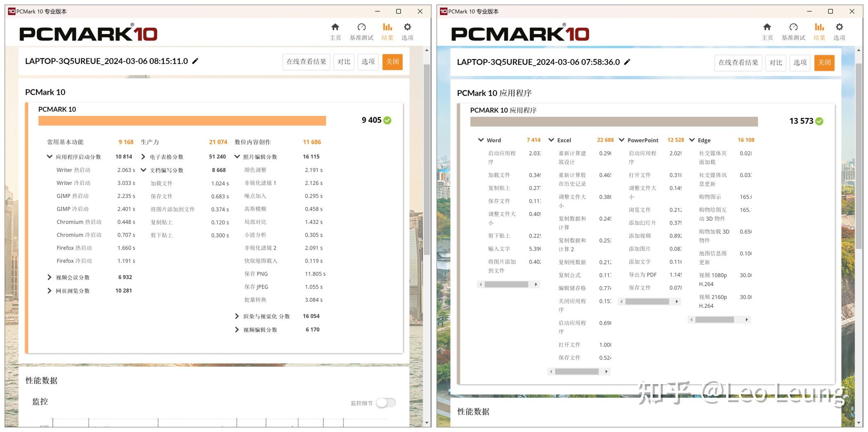Image resolution: width=868 pixels, height=432 pixels.
Task: Click 对比 button in right window
Action: point(776,62)
